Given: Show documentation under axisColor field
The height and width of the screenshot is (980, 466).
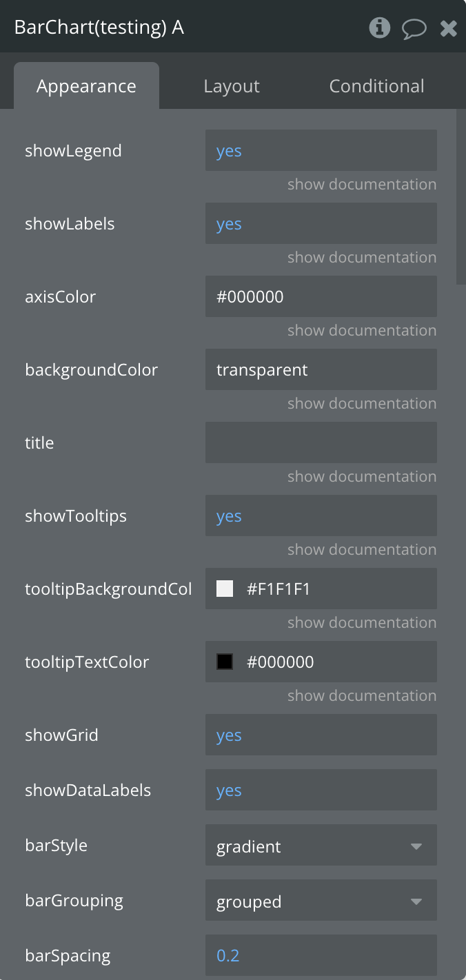Looking at the screenshot, I should (362, 331).
